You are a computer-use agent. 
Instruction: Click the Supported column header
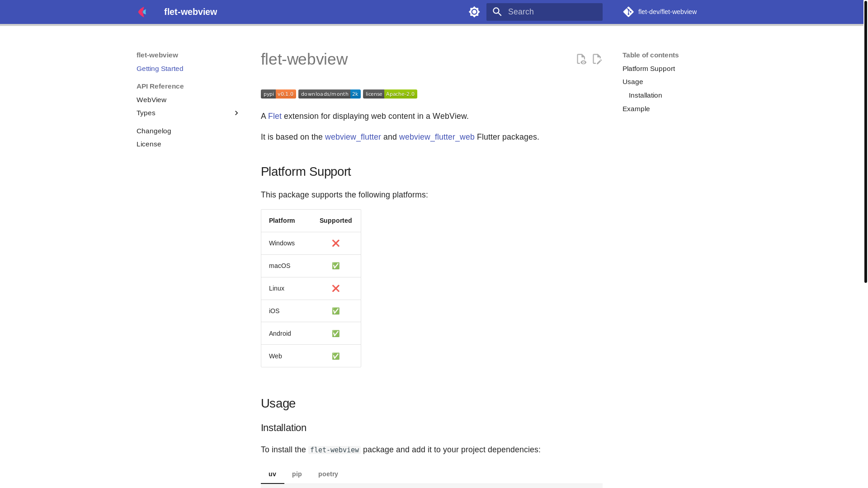[x=336, y=221]
